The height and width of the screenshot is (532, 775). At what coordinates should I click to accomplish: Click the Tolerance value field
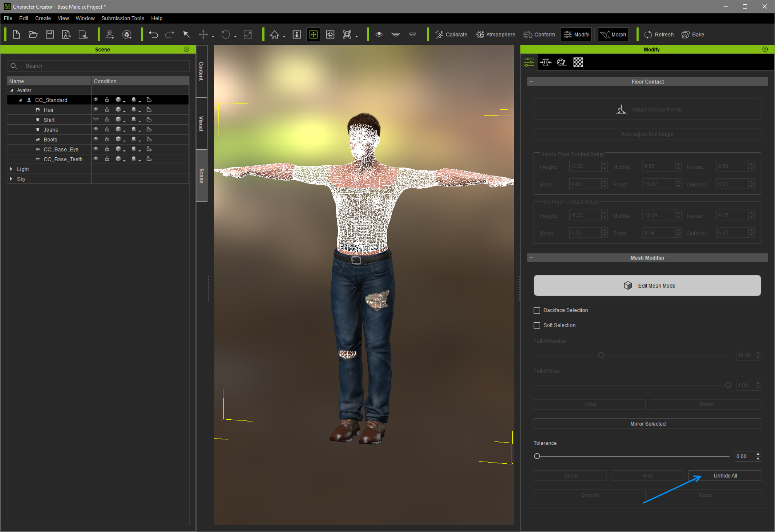pyautogui.click(x=744, y=456)
